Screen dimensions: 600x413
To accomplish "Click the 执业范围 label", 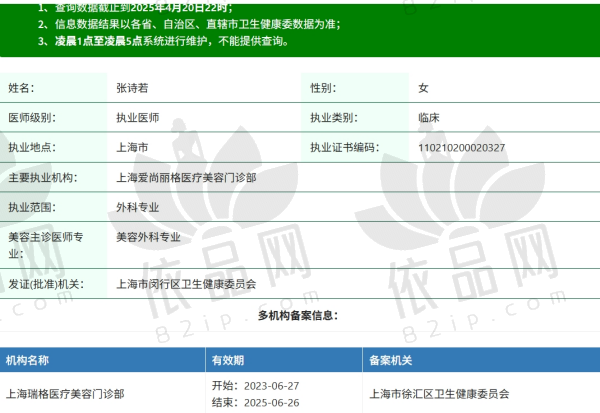I will (x=32, y=207).
